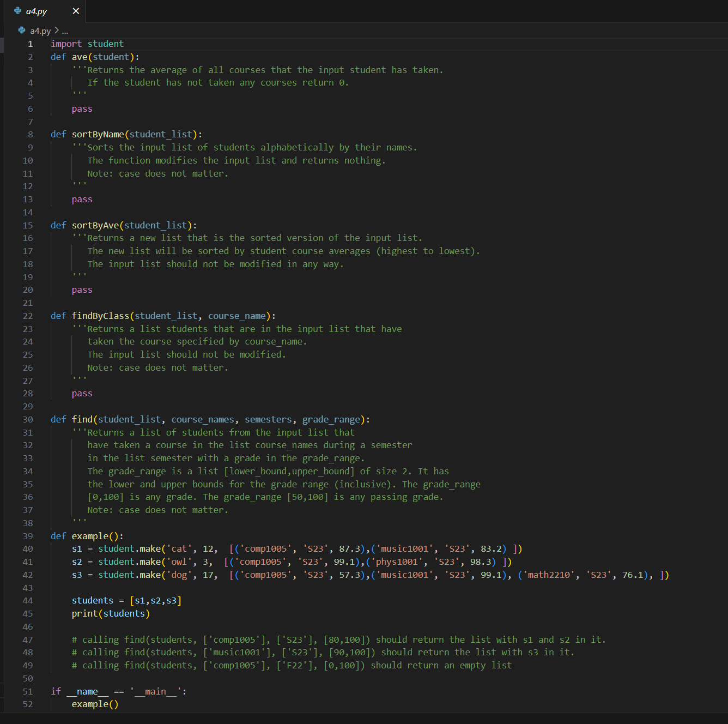Click the 'pass' statement on line 20

click(82, 290)
